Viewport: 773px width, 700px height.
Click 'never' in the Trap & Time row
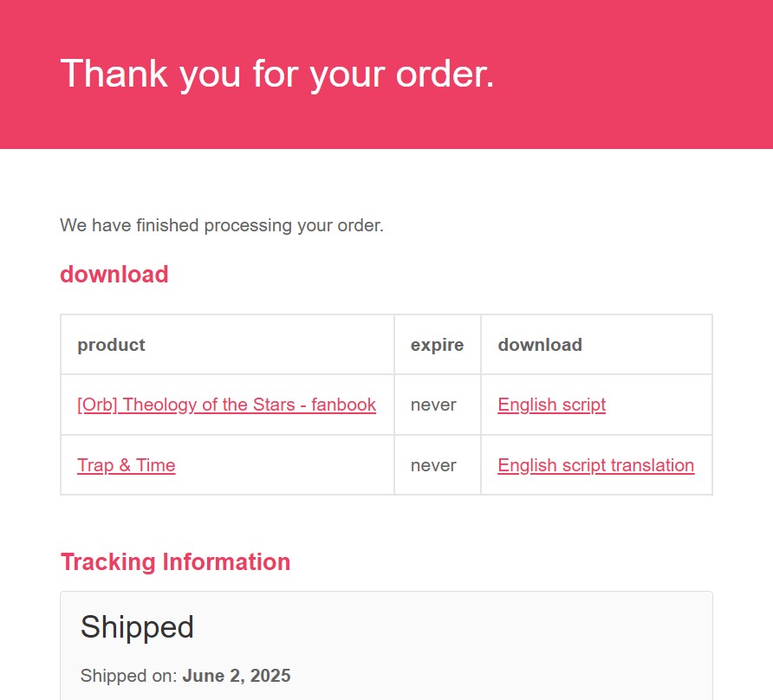pyautogui.click(x=433, y=465)
